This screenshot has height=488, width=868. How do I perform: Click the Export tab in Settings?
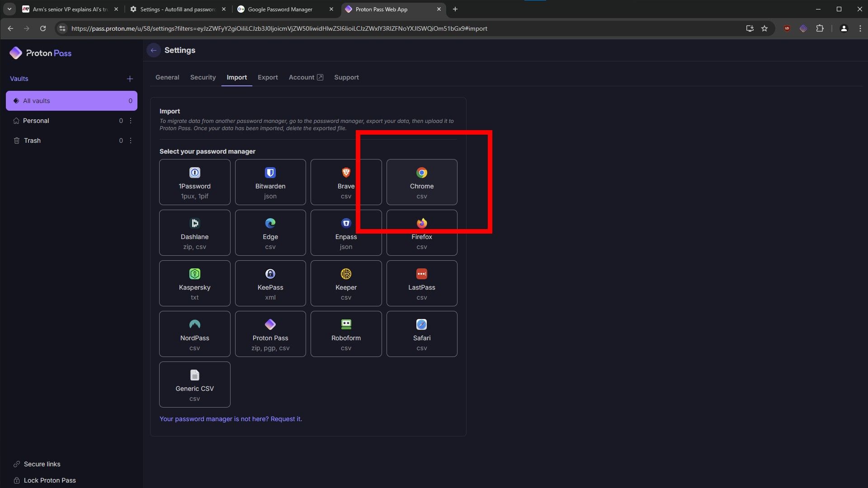pyautogui.click(x=268, y=77)
